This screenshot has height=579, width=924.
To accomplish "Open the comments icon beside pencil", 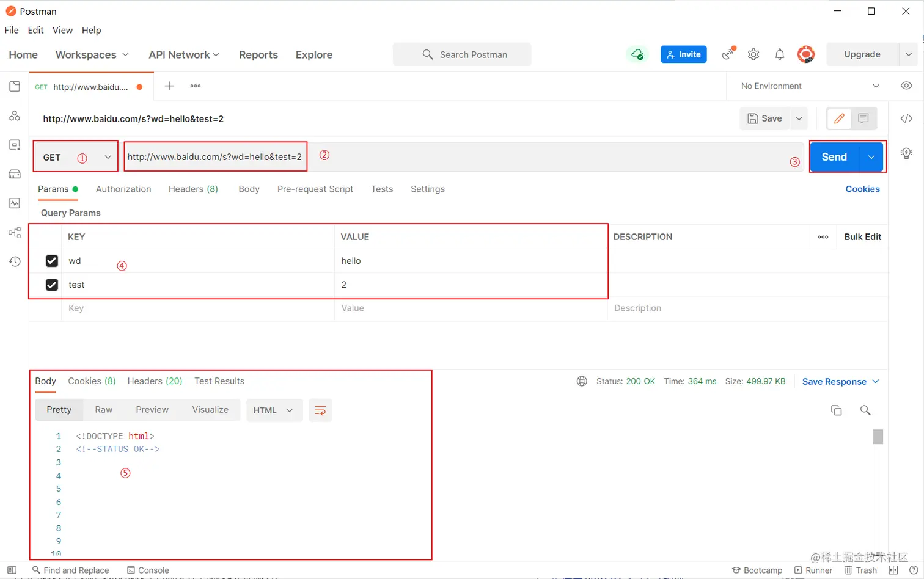I will (863, 118).
